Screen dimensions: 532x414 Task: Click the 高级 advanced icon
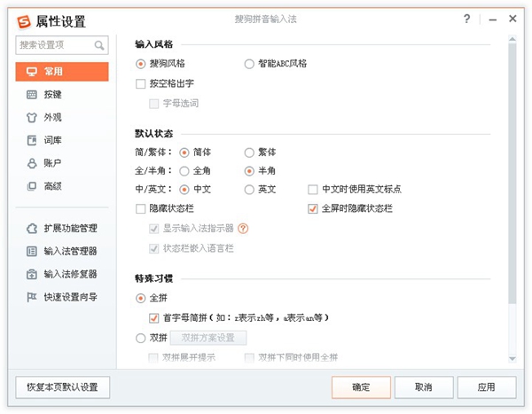click(32, 186)
